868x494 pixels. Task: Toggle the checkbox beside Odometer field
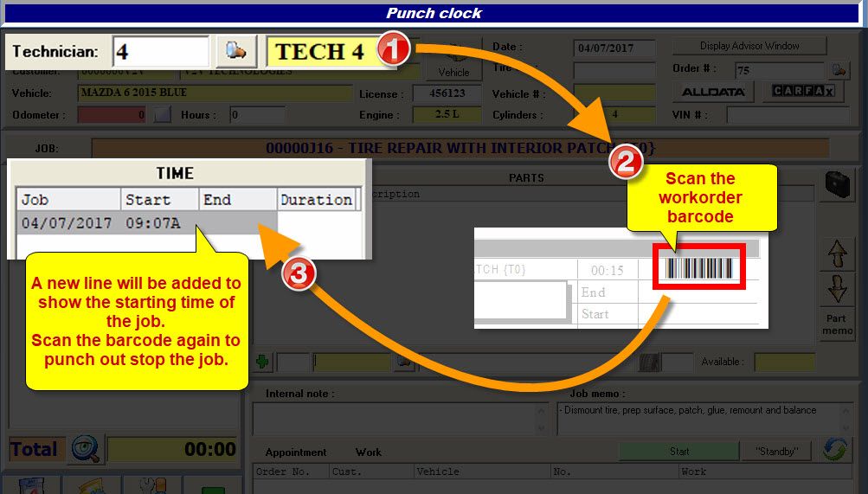(x=162, y=114)
